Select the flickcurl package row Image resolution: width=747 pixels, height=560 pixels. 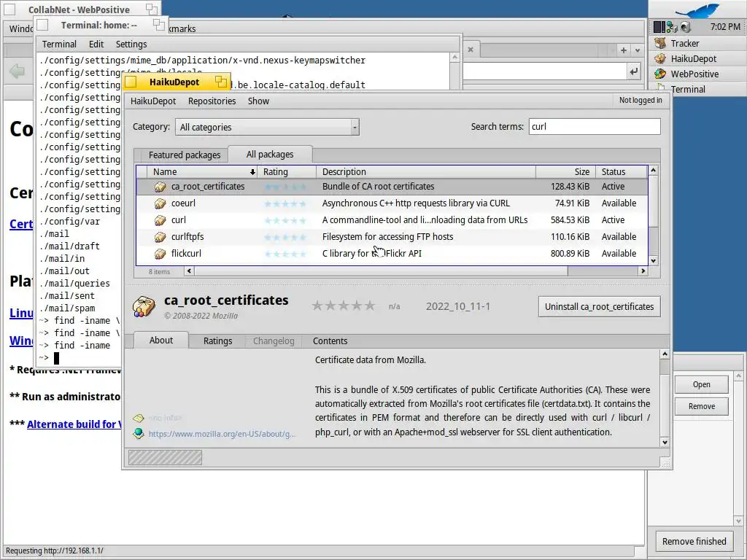[392, 253]
